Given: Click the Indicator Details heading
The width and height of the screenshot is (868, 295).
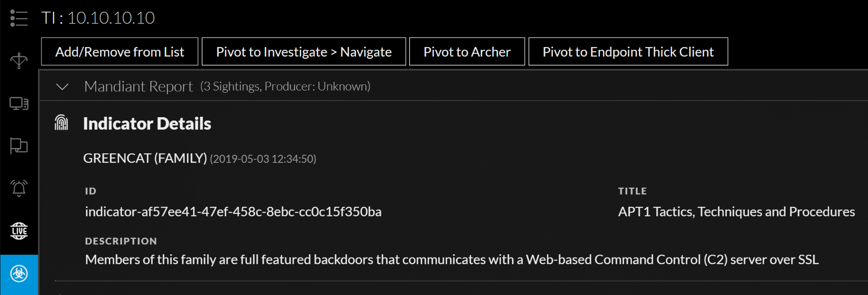Looking at the screenshot, I should tap(147, 124).
